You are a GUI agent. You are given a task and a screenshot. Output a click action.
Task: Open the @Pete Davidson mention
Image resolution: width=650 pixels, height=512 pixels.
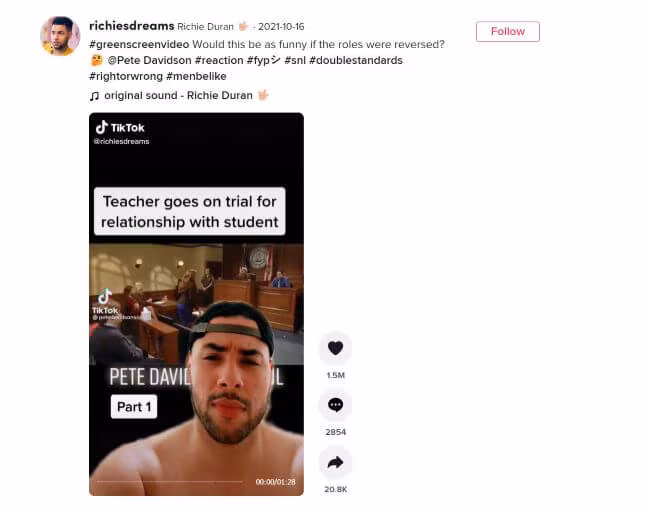coord(150,61)
